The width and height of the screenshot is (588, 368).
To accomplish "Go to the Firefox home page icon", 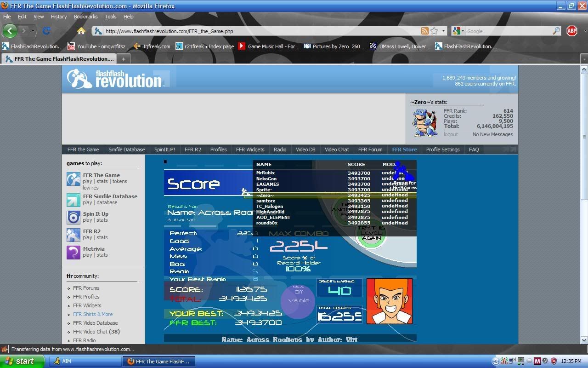I will coord(81,31).
